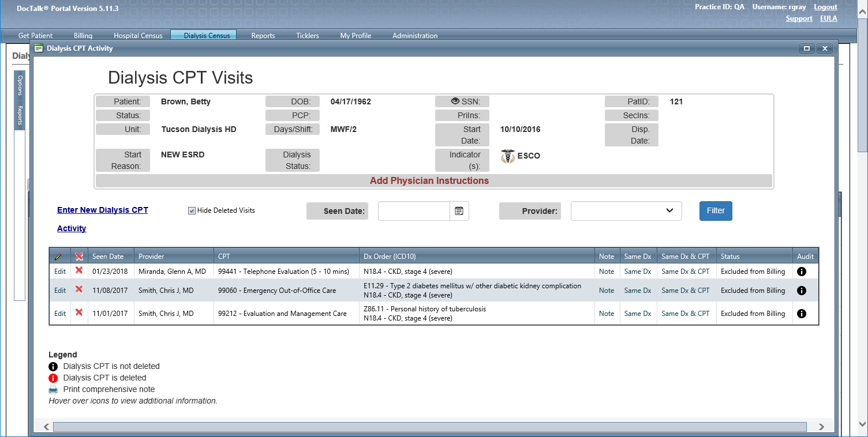868x437 pixels.
Task: Switch to the Hospital Census tab
Action: 138,36
